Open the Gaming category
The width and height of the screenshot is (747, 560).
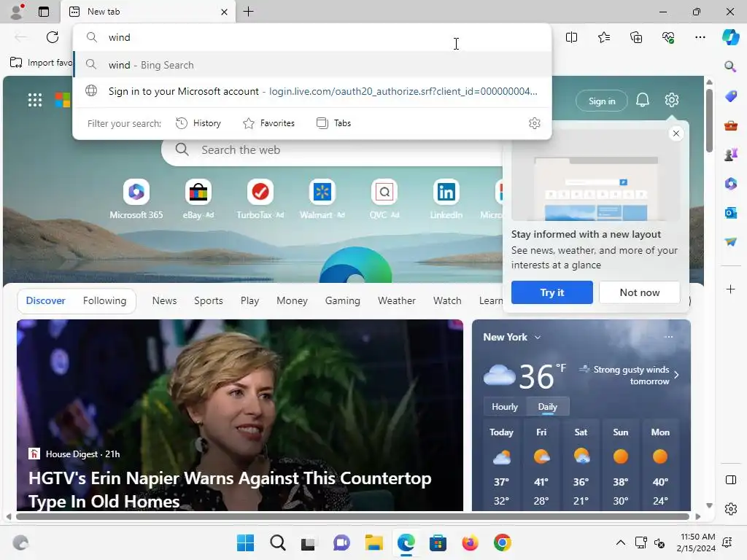[x=343, y=300]
